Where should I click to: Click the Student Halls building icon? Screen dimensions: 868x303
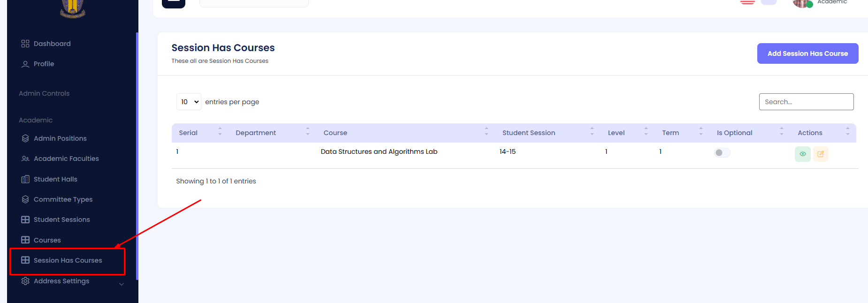(x=25, y=179)
